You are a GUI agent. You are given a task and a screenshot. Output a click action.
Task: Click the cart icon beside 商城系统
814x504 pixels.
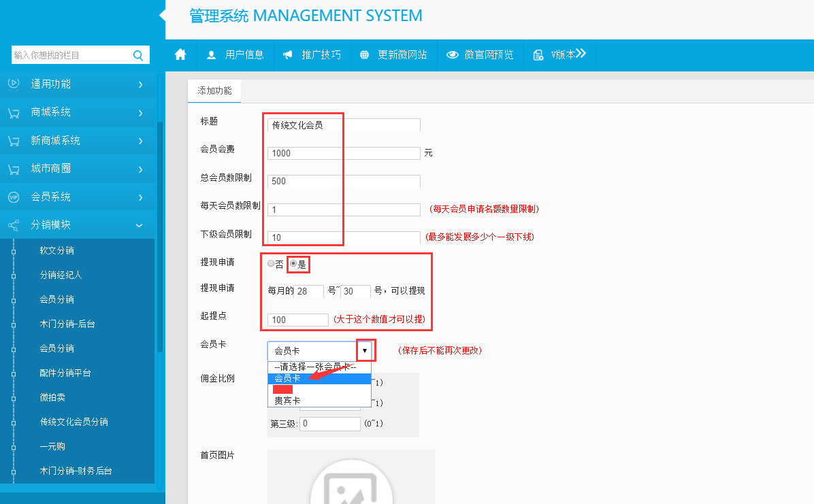14,113
